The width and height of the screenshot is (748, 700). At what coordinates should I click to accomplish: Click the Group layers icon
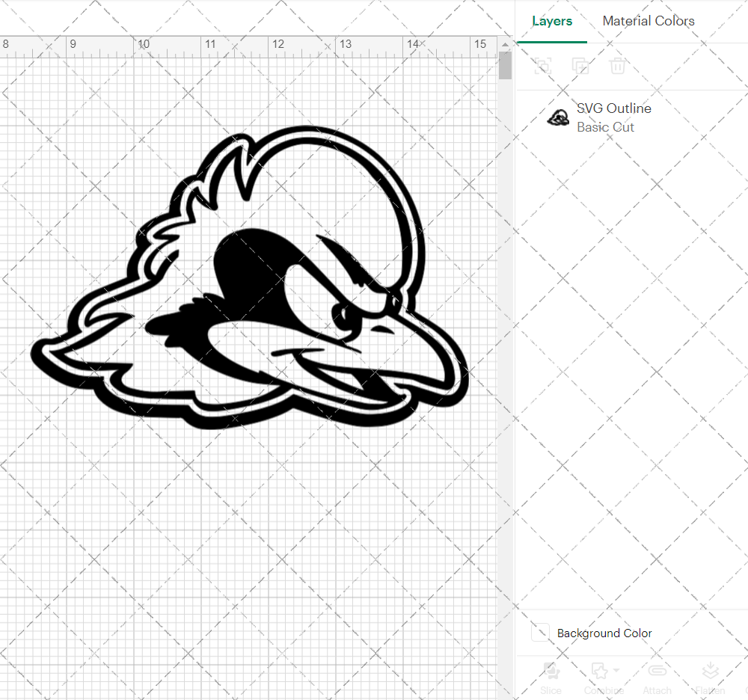click(543, 66)
